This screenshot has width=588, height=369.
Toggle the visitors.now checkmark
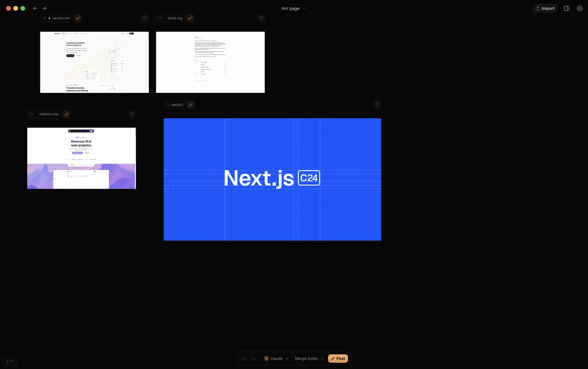point(66,114)
